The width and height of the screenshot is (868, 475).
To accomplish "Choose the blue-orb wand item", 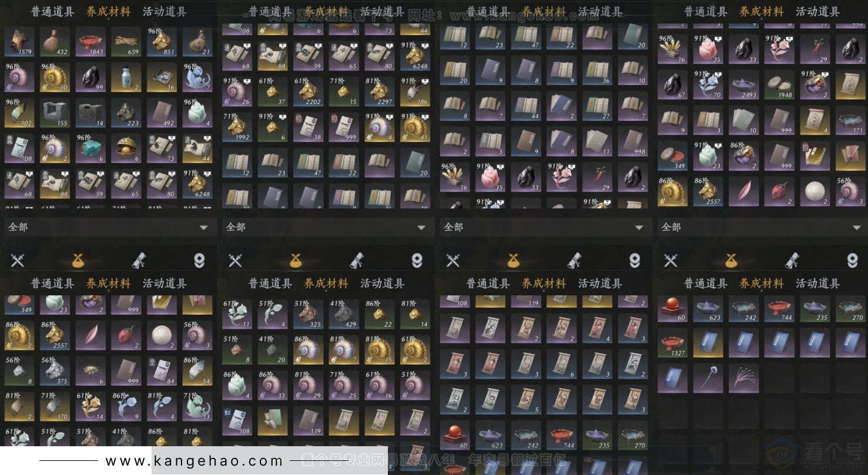I will (708, 378).
